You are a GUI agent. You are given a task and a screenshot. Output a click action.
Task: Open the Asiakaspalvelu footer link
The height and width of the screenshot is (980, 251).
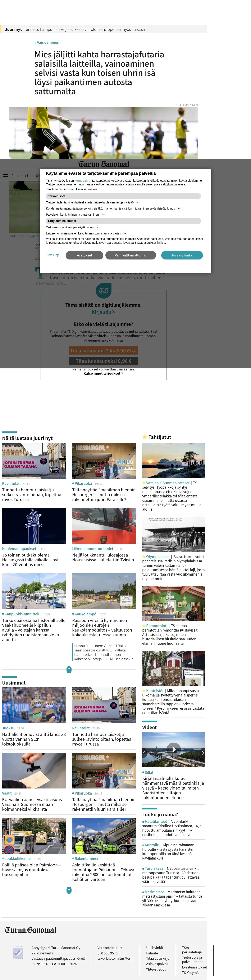point(158,964)
